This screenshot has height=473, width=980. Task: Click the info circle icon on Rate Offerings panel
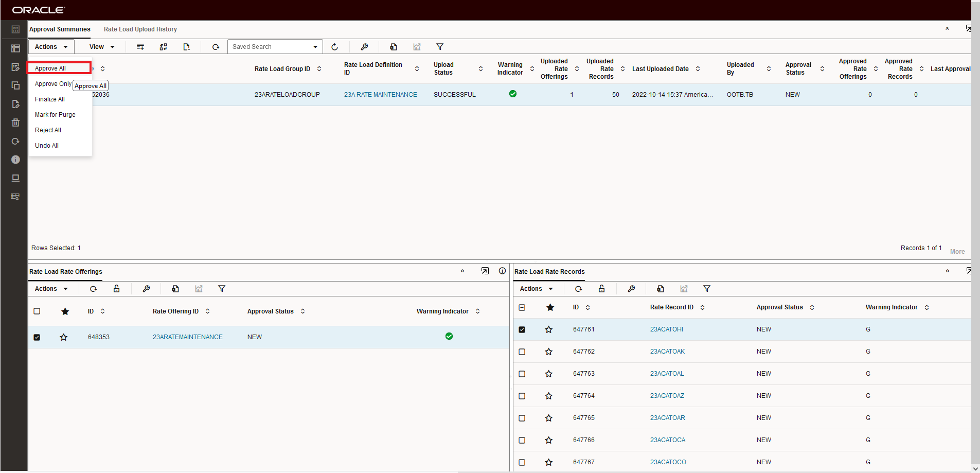tap(502, 271)
